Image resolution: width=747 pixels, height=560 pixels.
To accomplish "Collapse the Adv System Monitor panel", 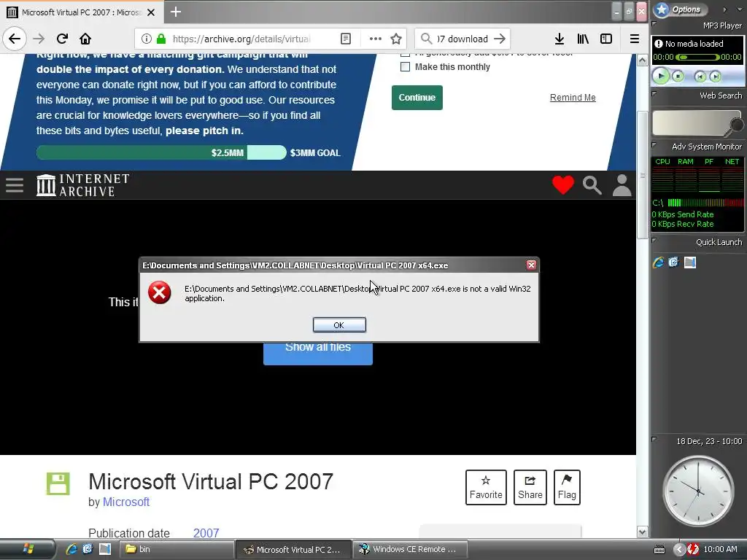I will click(x=654, y=145).
